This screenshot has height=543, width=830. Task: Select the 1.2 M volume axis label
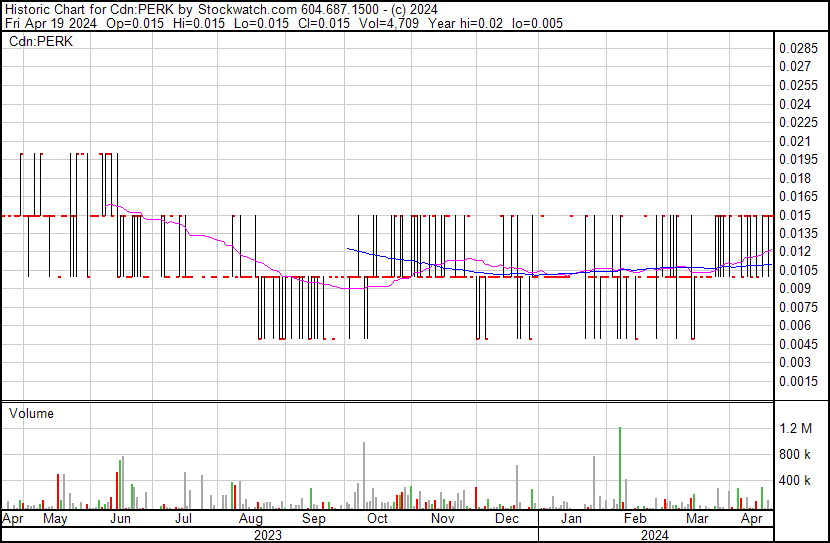[796, 429]
